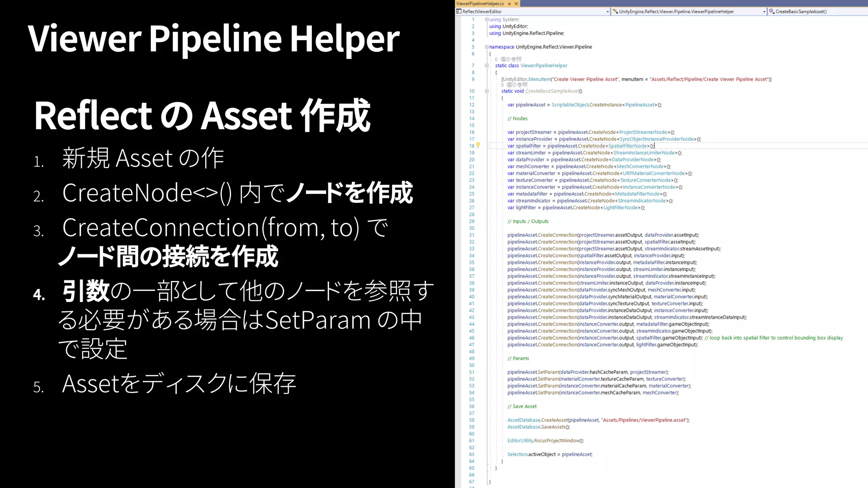Click the 'var streamIndicator' line
This screenshot has height=488, width=868.
(590, 201)
